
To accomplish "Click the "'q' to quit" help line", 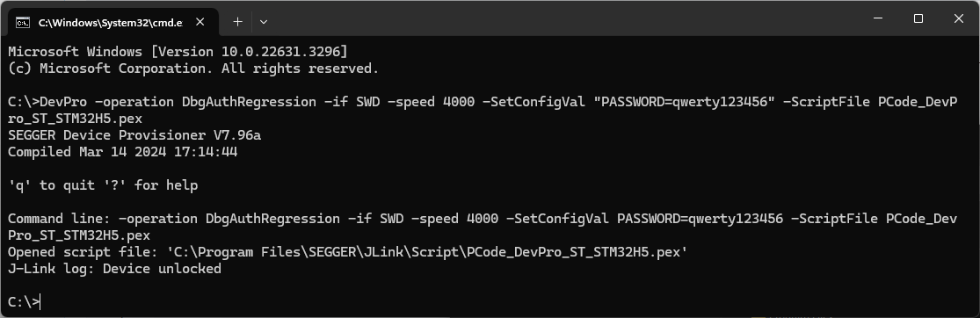I will point(103,185).
